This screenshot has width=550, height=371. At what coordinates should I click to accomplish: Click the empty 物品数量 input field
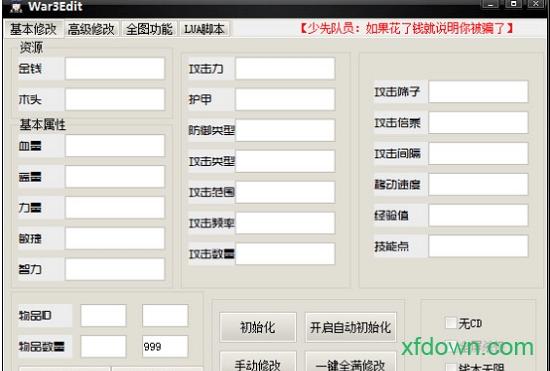coord(103,346)
